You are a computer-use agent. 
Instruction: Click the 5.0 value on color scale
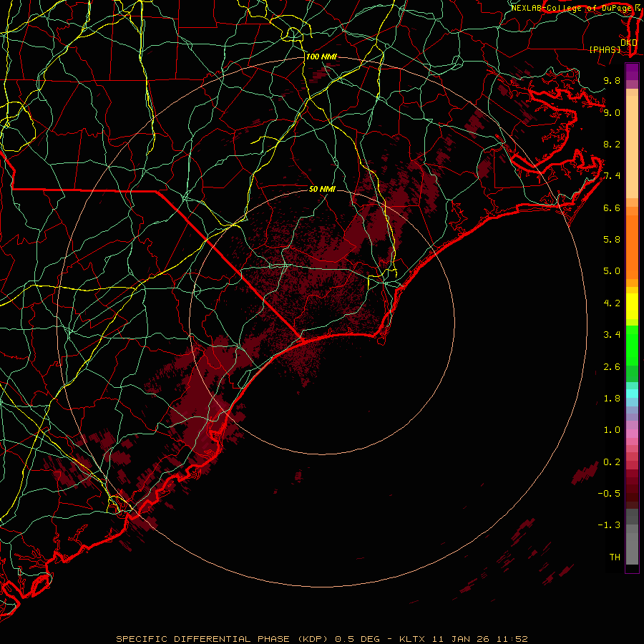coord(612,271)
